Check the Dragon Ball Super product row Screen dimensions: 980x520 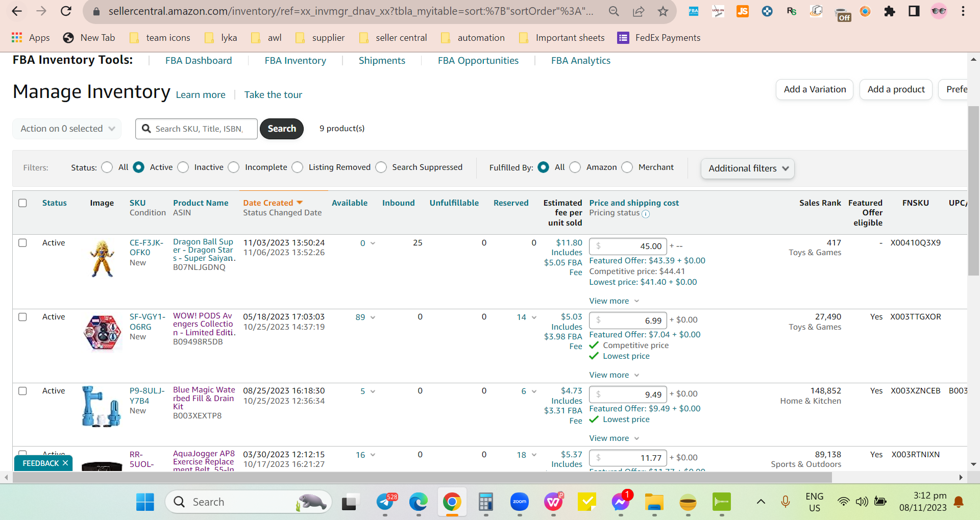tap(22, 243)
